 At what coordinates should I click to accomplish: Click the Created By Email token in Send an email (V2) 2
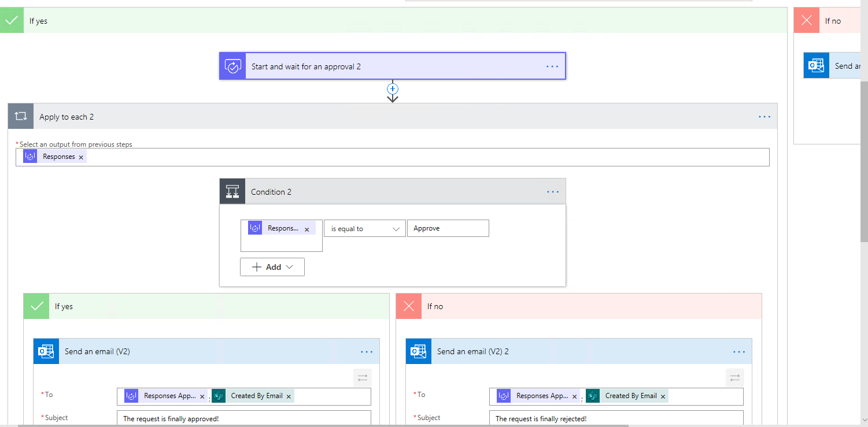(x=627, y=396)
